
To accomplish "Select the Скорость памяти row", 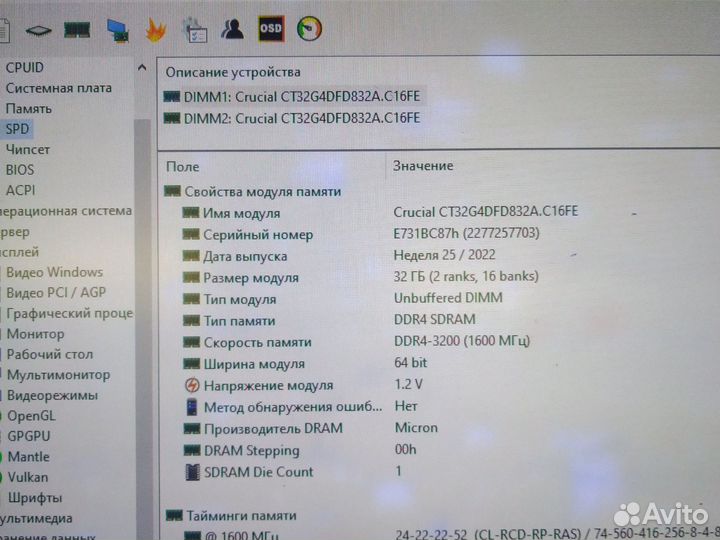I will pos(356,342).
